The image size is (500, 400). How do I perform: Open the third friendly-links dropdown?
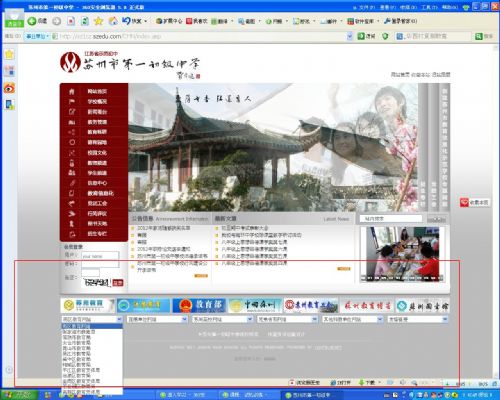[x=223, y=319]
